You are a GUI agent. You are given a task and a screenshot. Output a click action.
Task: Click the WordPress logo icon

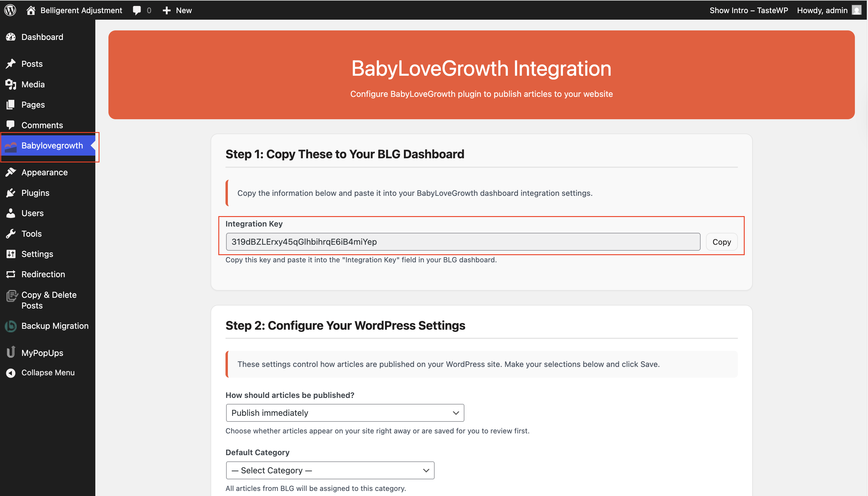tap(10, 10)
